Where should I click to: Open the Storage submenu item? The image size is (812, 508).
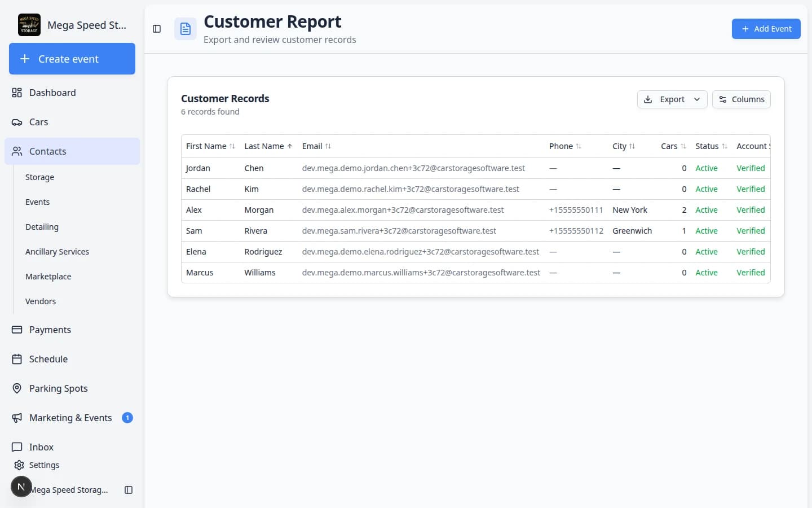click(x=39, y=177)
